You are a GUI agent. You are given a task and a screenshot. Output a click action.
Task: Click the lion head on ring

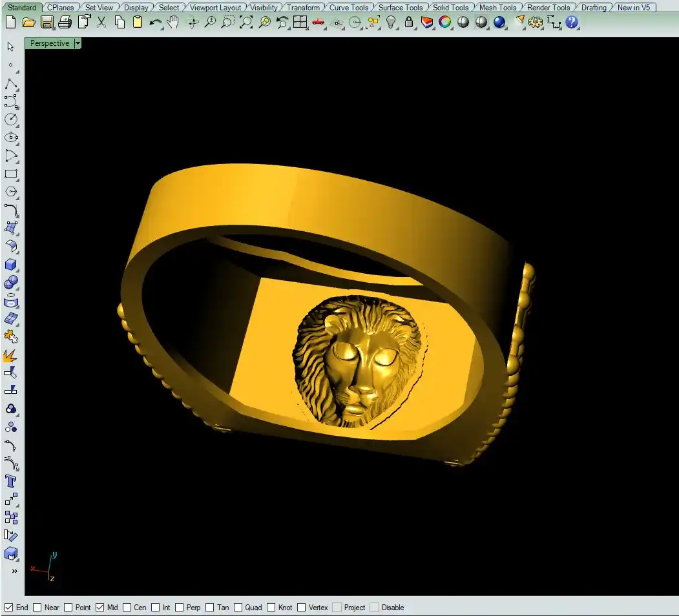pyautogui.click(x=357, y=362)
